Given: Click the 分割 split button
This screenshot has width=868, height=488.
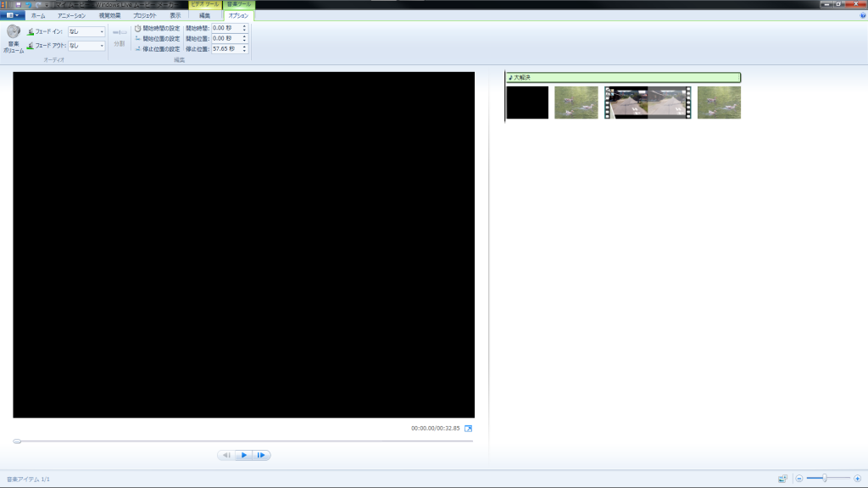Looking at the screenshot, I should click(120, 37).
